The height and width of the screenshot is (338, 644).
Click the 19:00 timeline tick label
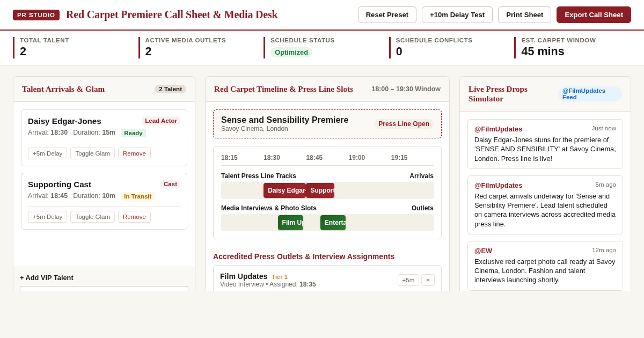pos(357,158)
